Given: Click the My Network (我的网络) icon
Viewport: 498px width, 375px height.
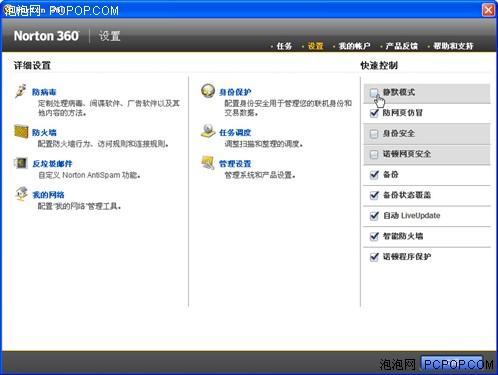Looking at the screenshot, I should [21, 194].
